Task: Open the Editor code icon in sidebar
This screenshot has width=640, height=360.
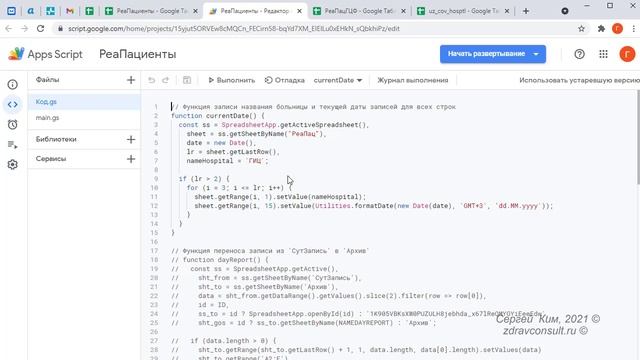Action: (x=13, y=104)
